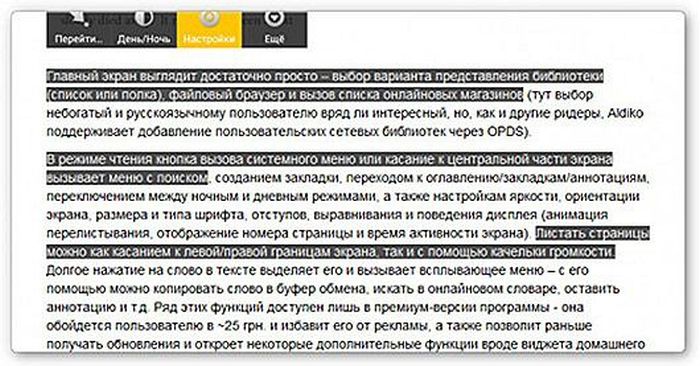Click highlighted phrase 'вызывает меню с поиском'
This screenshot has height=366, width=700.
(x=127, y=178)
